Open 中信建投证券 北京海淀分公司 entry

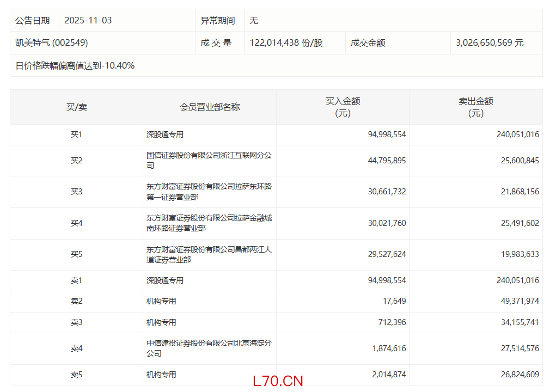point(209,348)
